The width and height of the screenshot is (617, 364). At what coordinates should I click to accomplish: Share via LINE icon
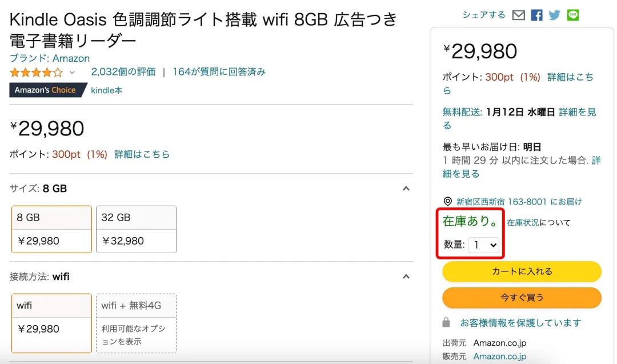click(x=573, y=15)
